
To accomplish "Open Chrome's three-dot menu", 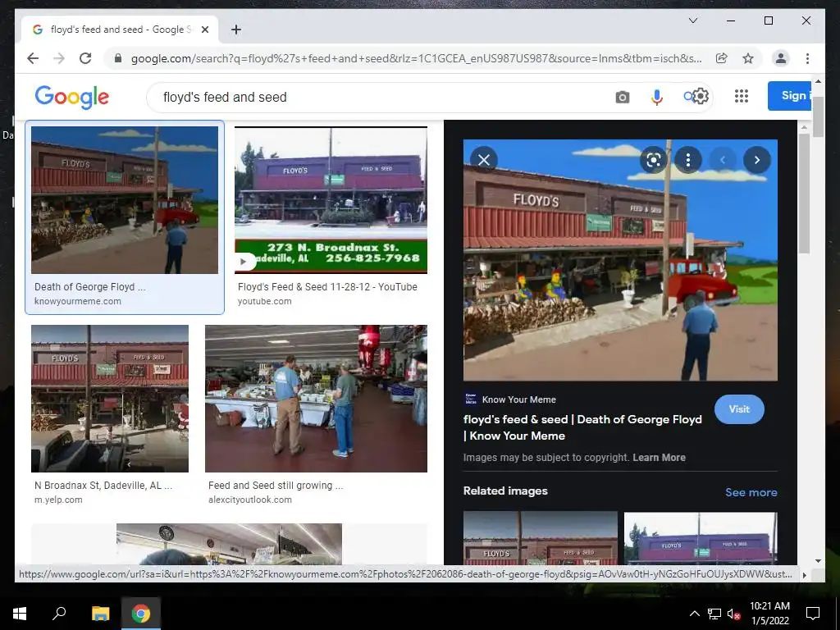I will point(807,58).
